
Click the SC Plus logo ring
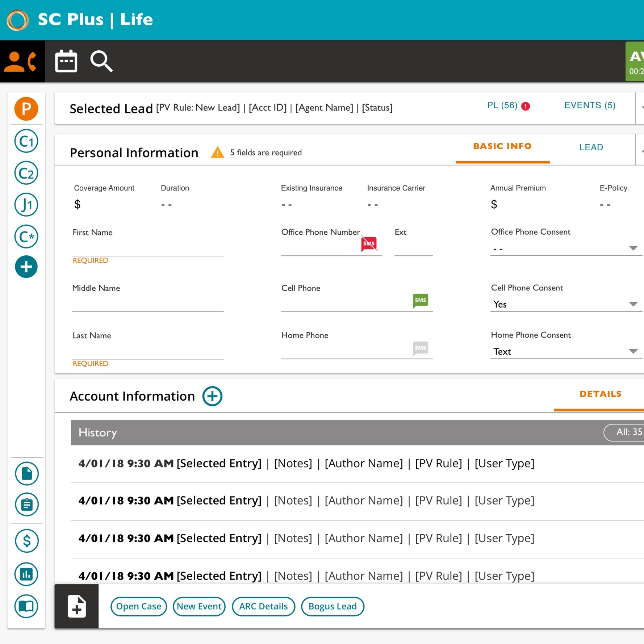click(x=18, y=20)
